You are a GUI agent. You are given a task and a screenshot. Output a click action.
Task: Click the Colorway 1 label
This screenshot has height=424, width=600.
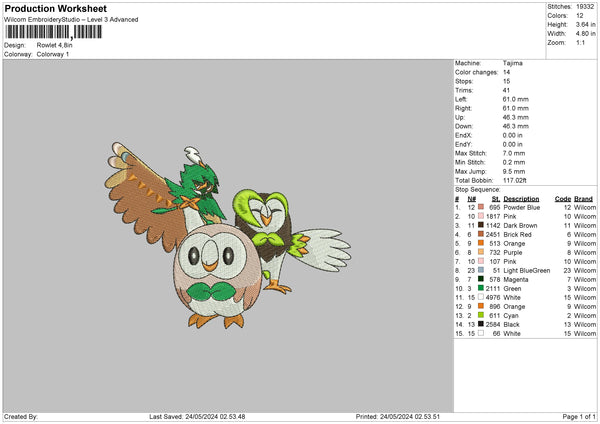(51, 54)
